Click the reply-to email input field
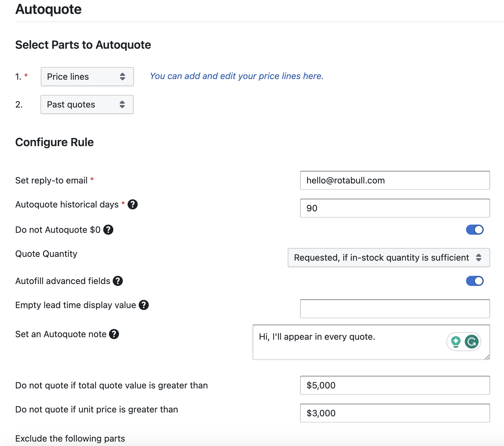This screenshot has width=504, height=446. [x=395, y=180]
